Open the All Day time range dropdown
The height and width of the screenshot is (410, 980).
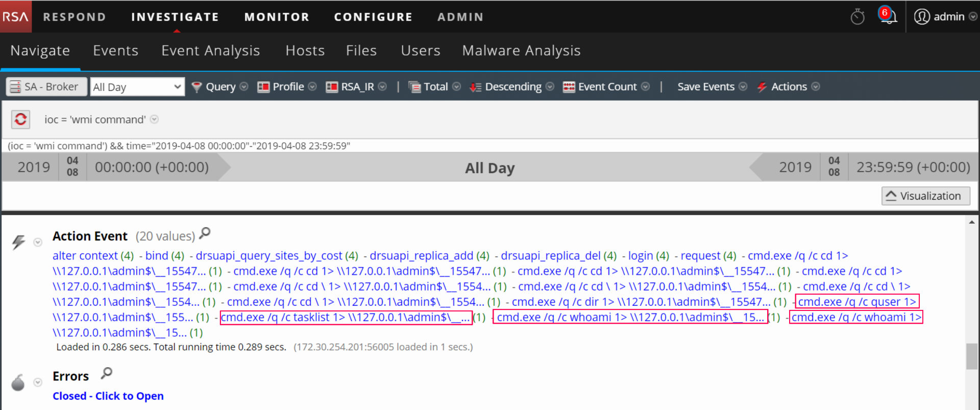coord(137,87)
